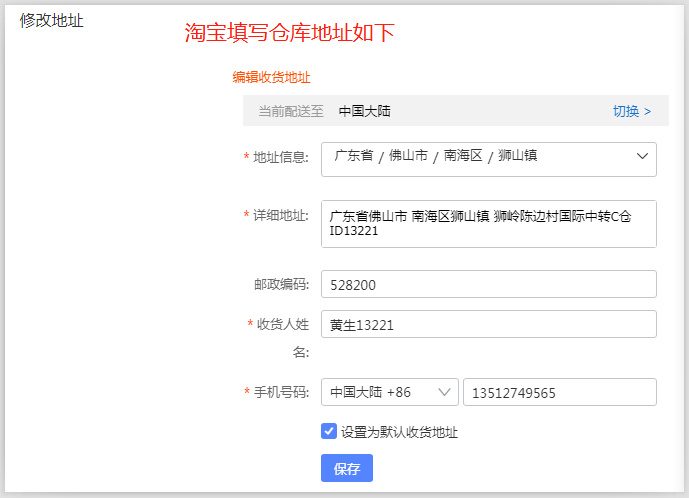Click 切换 > to change delivery region

pyautogui.click(x=632, y=111)
